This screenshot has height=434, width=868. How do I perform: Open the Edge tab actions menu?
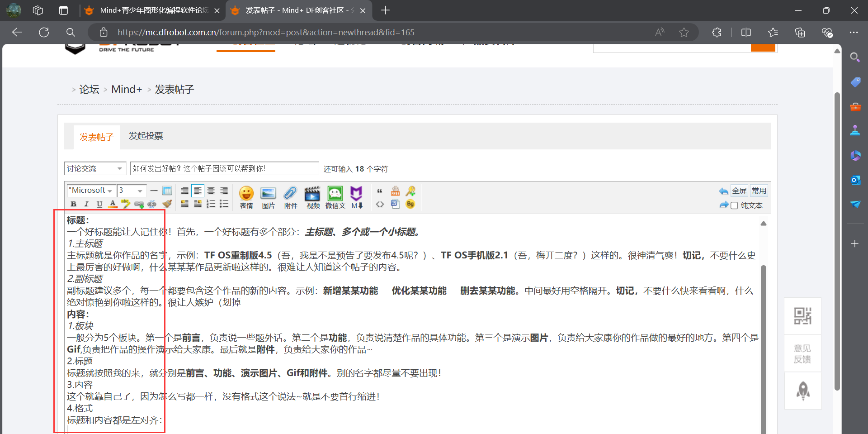pos(63,10)
